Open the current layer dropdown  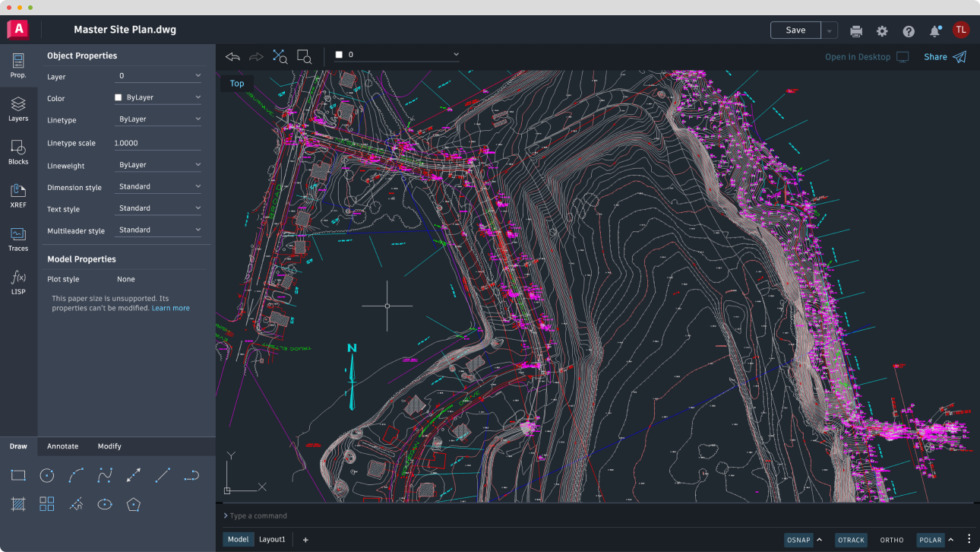(x=395, y=54)
